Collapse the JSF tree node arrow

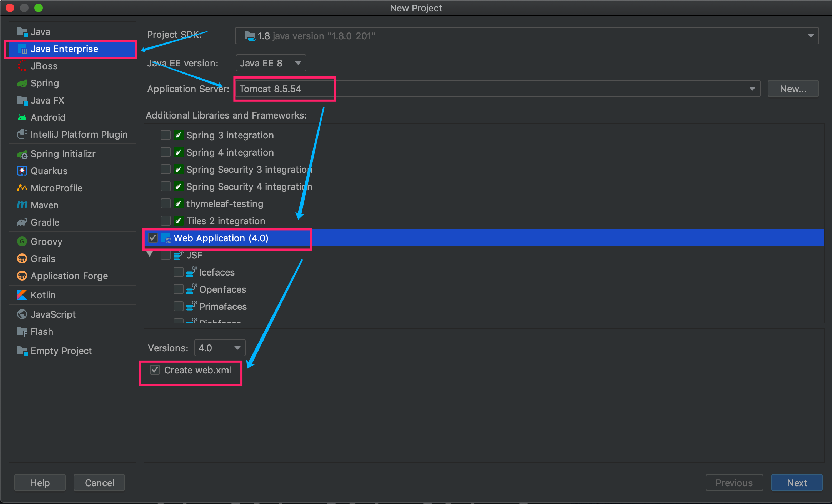[x=150, y=254]
